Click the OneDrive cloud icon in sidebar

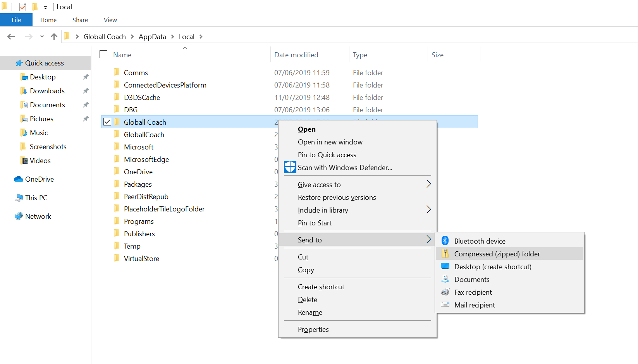click(x=19, y=179)
